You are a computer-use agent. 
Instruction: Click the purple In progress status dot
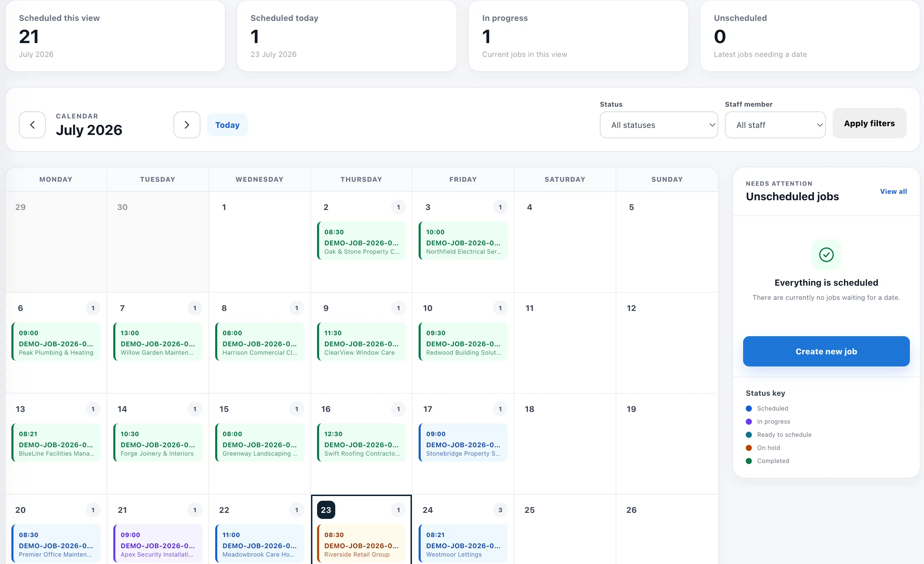coord(749,421)
